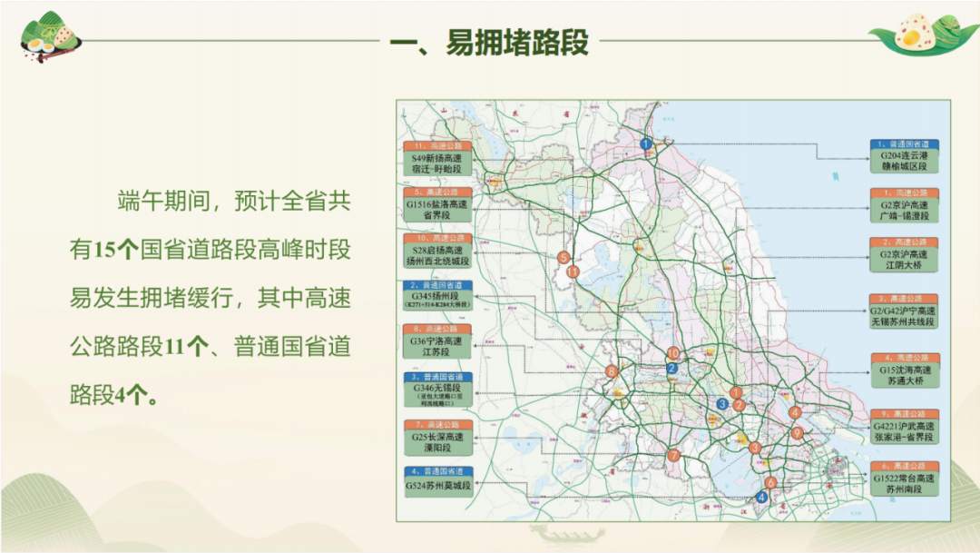
Task: Click orange map marker number 5
Action: click(564, 258)
